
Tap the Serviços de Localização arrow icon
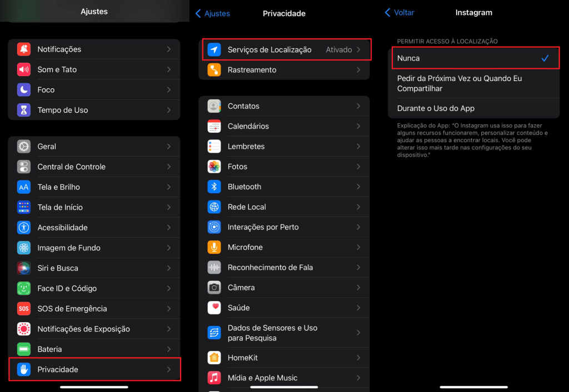[214, 49]
